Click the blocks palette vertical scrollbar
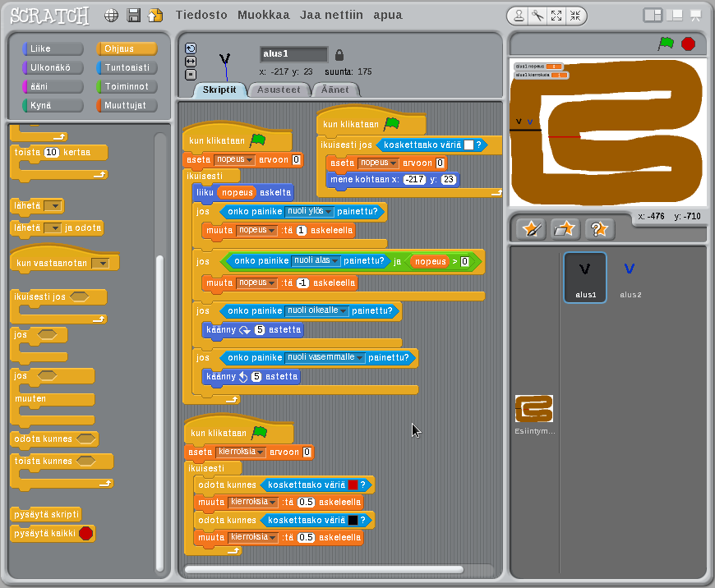The width and height of the screenshot is (715, 588). [159, 412]
